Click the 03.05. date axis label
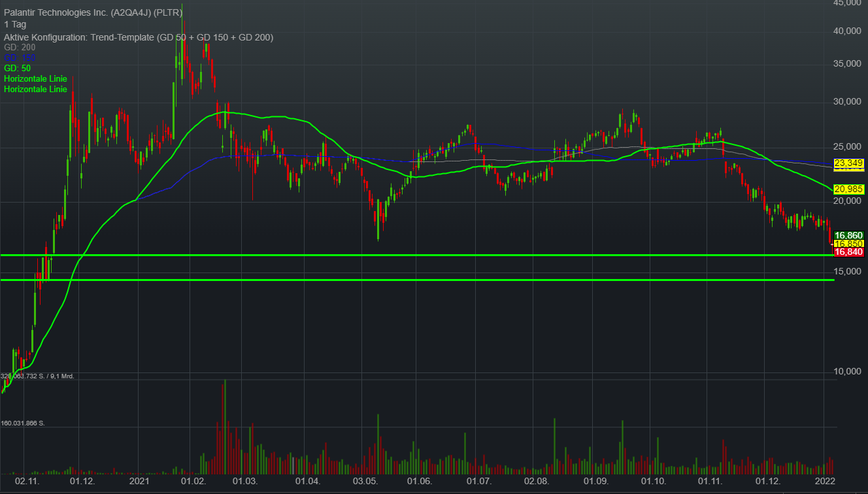This screenshot has width=868, height=494. [x=366, y=481]
